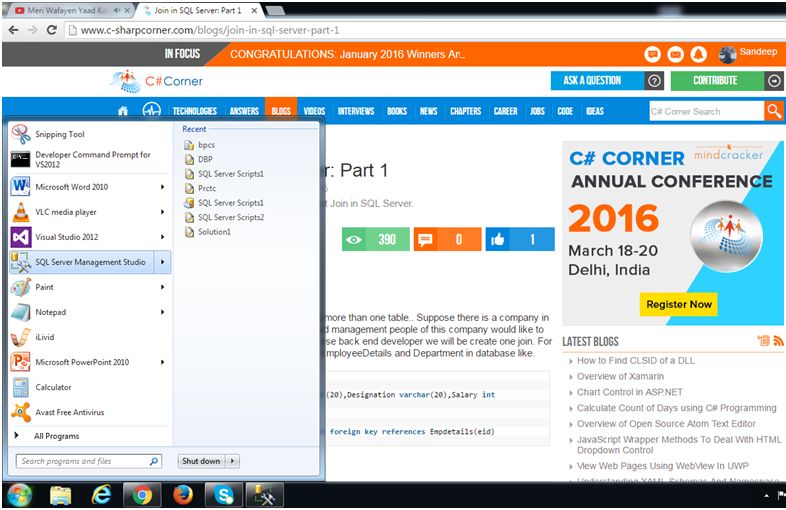Open recent file Prctc

click(207, 189)
